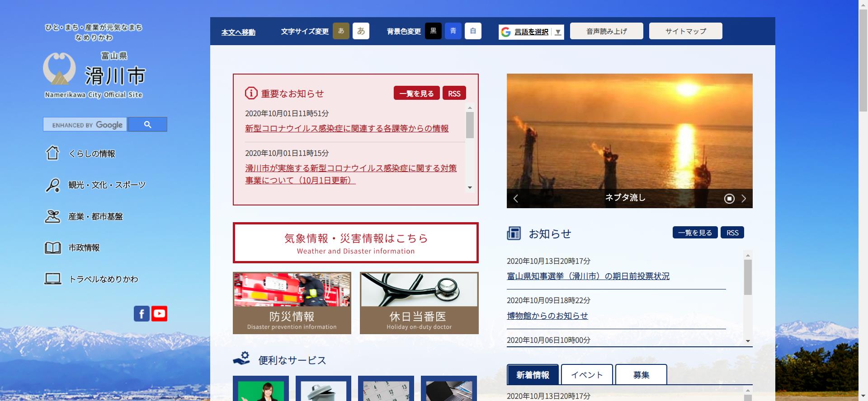Open 博物館からのお知らせ link
The height and width of the screenshot is (401, 868).
(x=547, y=316)
